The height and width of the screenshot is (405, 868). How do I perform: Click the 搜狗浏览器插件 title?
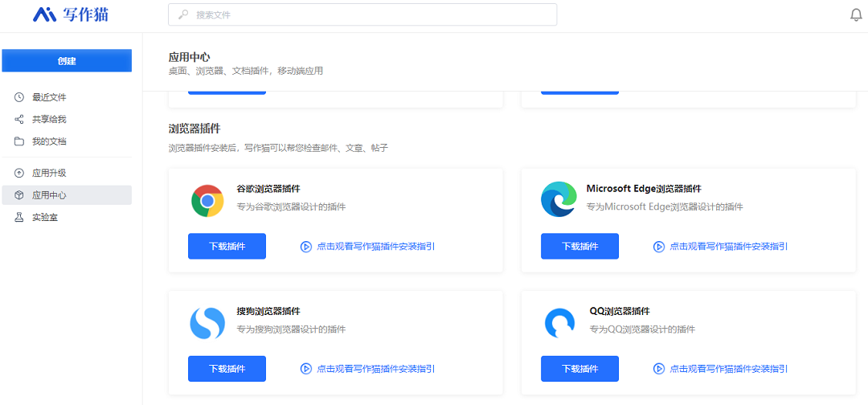(x=268, y=311)
